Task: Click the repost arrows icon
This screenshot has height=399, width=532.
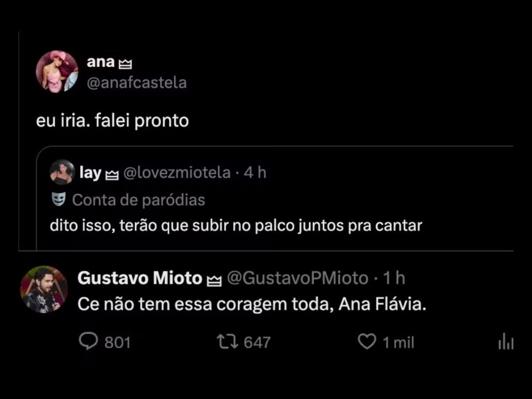Action: coord(227,341)
